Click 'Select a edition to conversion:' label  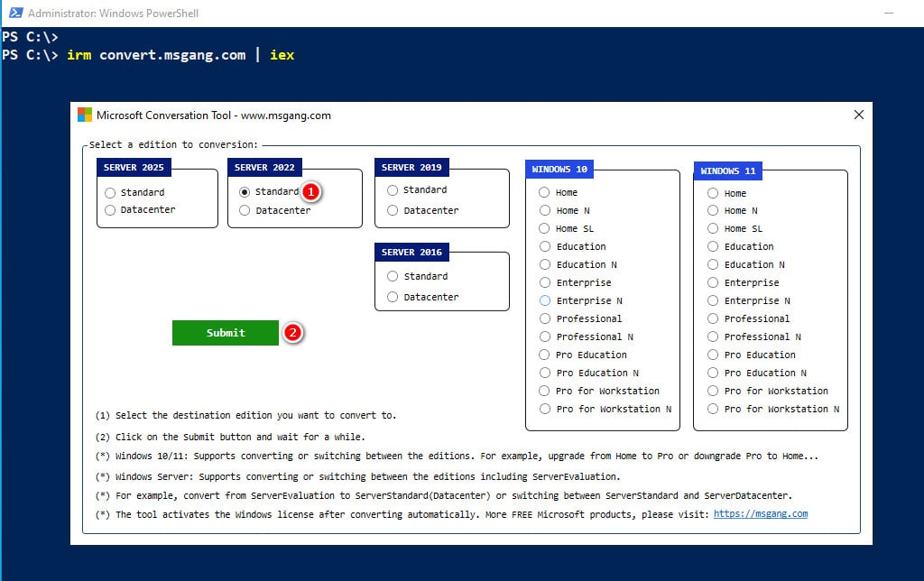(174, 144)
